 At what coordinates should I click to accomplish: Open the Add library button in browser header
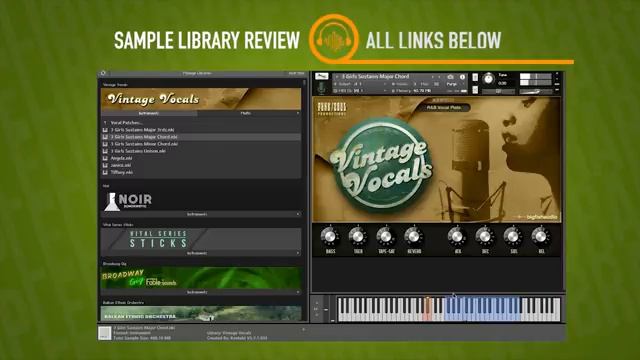296,73
